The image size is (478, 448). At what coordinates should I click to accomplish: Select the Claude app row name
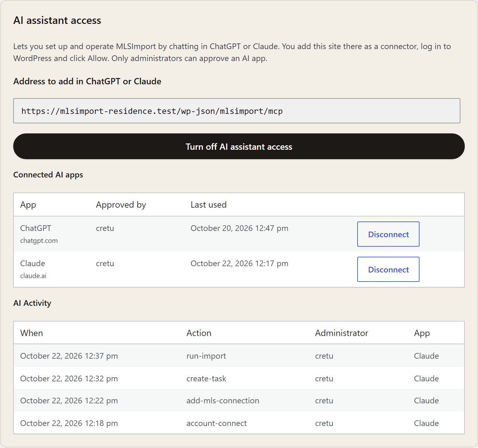click(32, 263)
